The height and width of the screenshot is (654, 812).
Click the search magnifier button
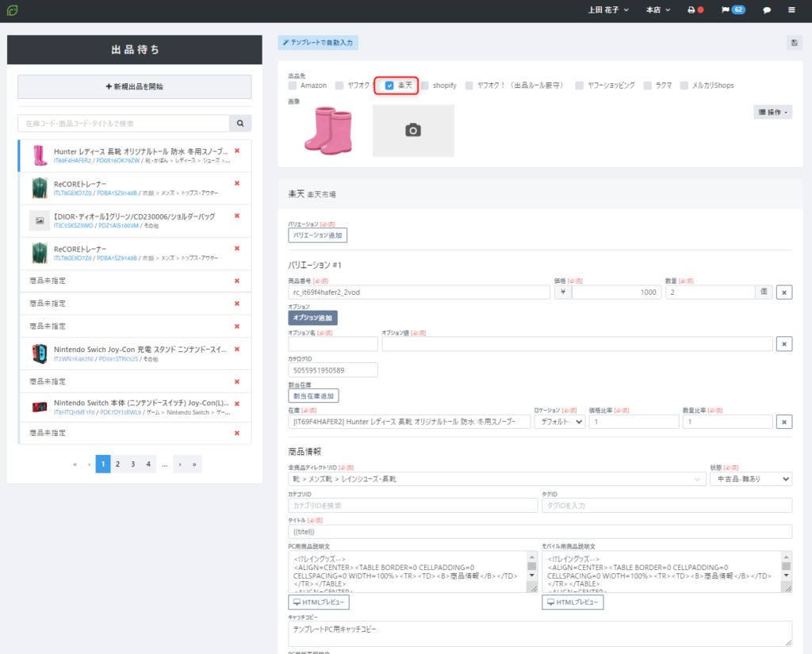pyautogui.click(x=240, y=123)
